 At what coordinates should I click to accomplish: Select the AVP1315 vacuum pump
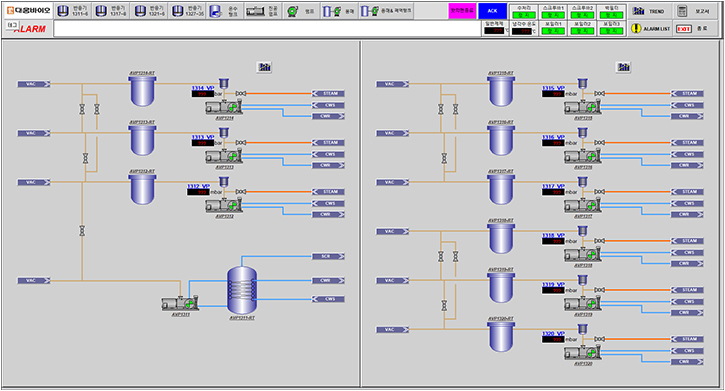[583, 108]
